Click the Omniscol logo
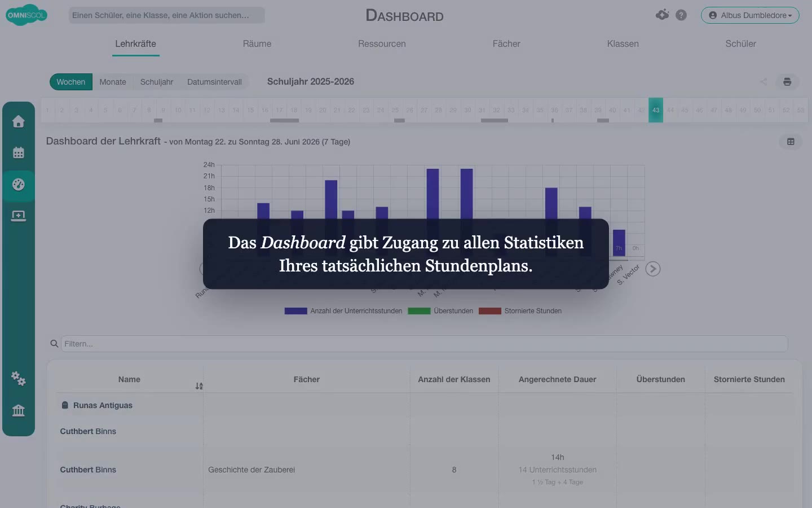 [x=27, y=15]
